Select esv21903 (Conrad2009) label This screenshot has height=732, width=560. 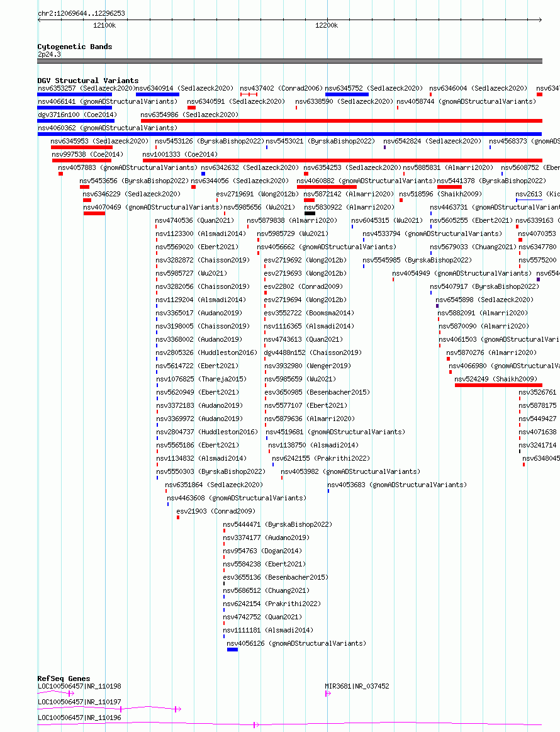[x=216, y=511]
